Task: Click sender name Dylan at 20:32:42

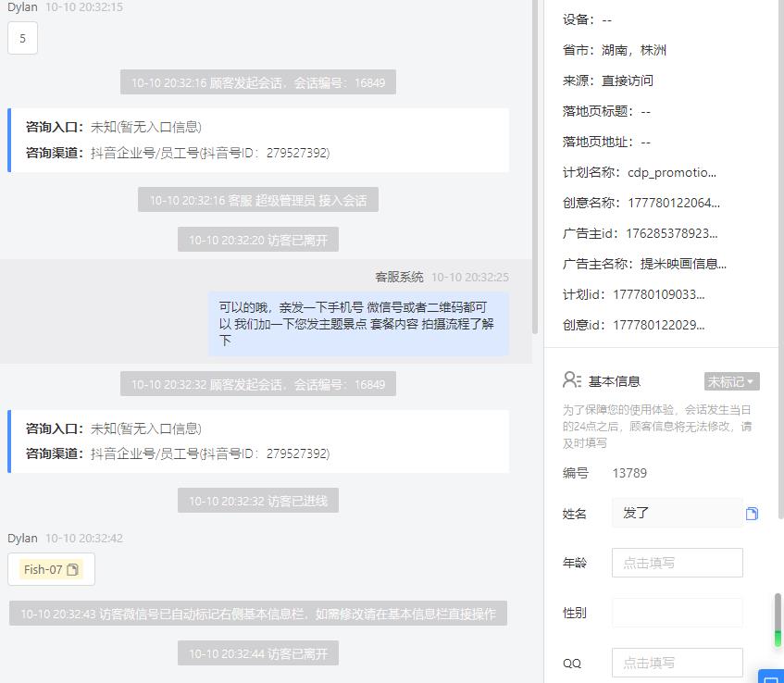Action: [22, 538]
